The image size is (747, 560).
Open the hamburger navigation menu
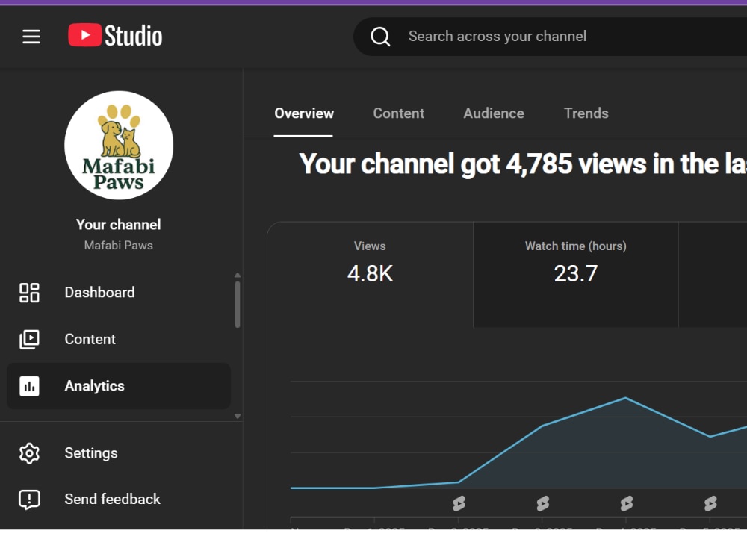point(31,36)
